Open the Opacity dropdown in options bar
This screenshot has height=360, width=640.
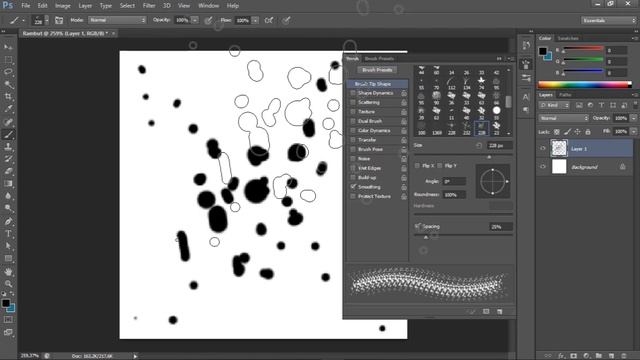point(195,20)
